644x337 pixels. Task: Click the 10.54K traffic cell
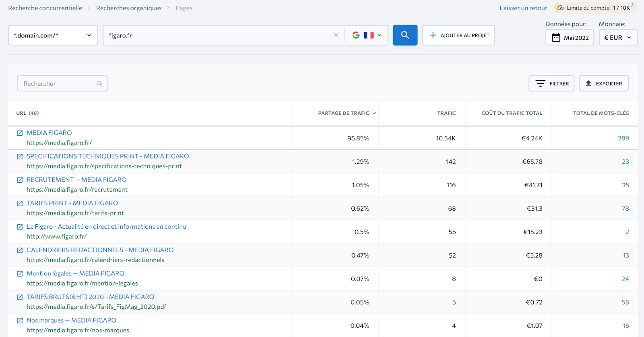[x=446, y=138]
